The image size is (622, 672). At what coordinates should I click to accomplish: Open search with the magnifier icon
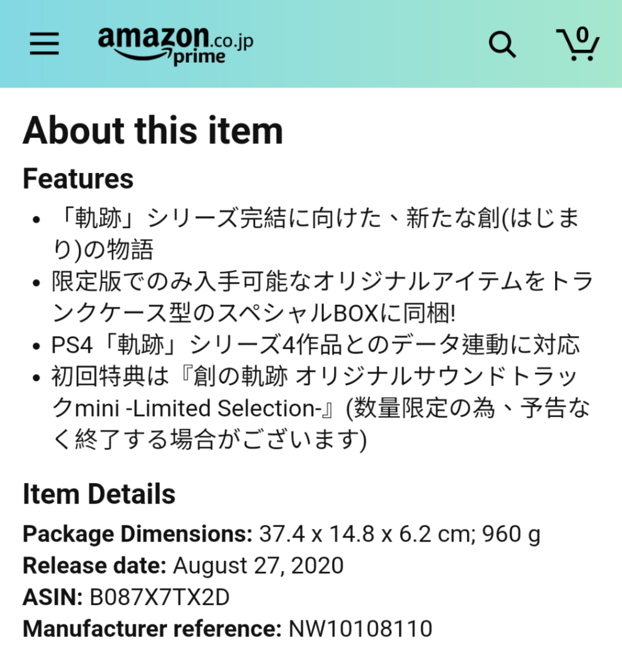coord(502,44)
